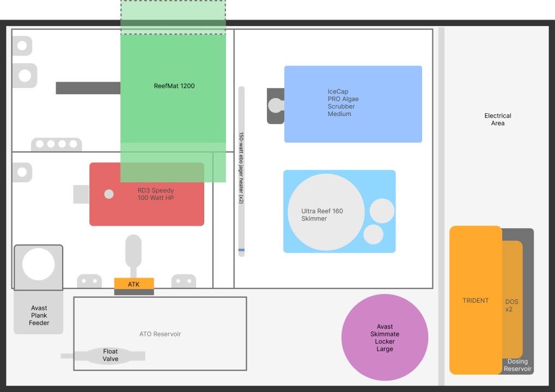Select the two-hole fitting left of ATK
This screenshot has width=555, height=392.
coord(89,281)
